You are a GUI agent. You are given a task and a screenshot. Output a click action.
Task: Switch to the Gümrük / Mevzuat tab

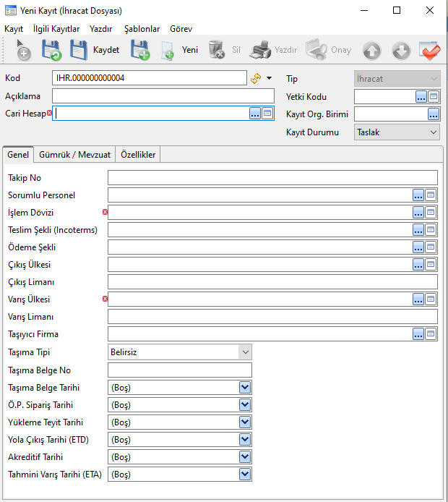[74, 155]
